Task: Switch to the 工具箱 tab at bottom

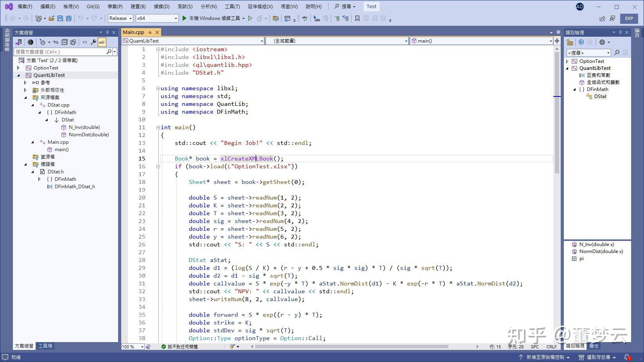Action: [45, 346]
